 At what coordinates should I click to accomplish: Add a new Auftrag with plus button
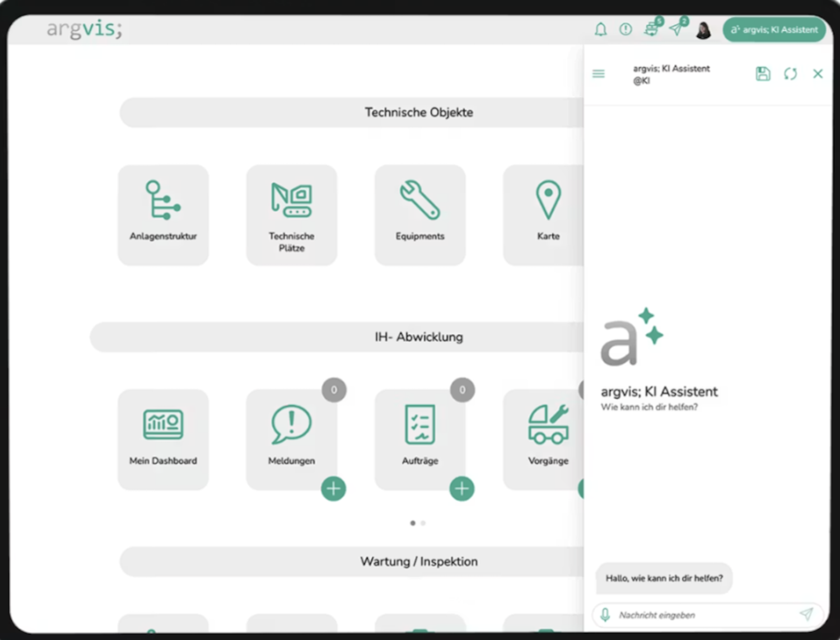(462, 489)
